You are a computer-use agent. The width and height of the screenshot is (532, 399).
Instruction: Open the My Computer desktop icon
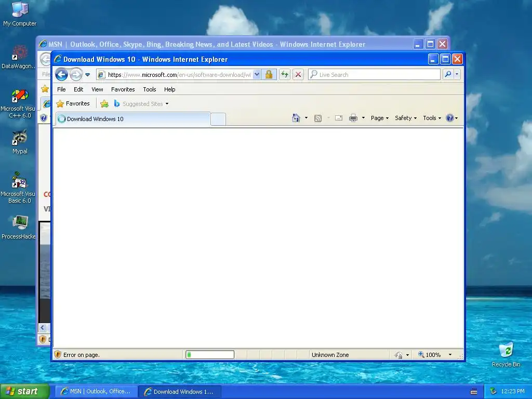pos(20,14)
